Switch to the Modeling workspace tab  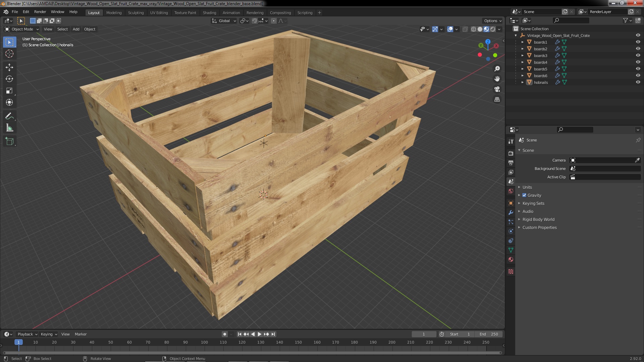tap(114, 13)
